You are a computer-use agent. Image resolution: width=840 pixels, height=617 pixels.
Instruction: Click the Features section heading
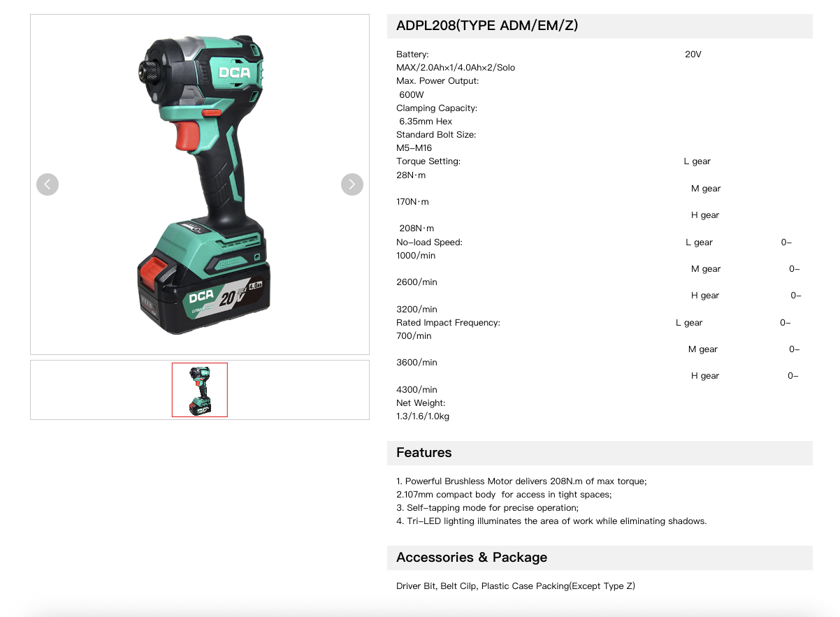click(x=424, y=453)
